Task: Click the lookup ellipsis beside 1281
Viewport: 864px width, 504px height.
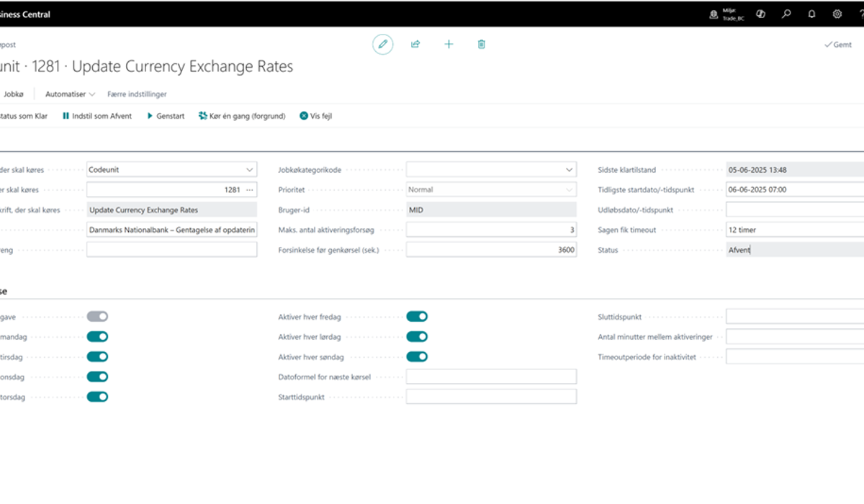Action: 249,190
